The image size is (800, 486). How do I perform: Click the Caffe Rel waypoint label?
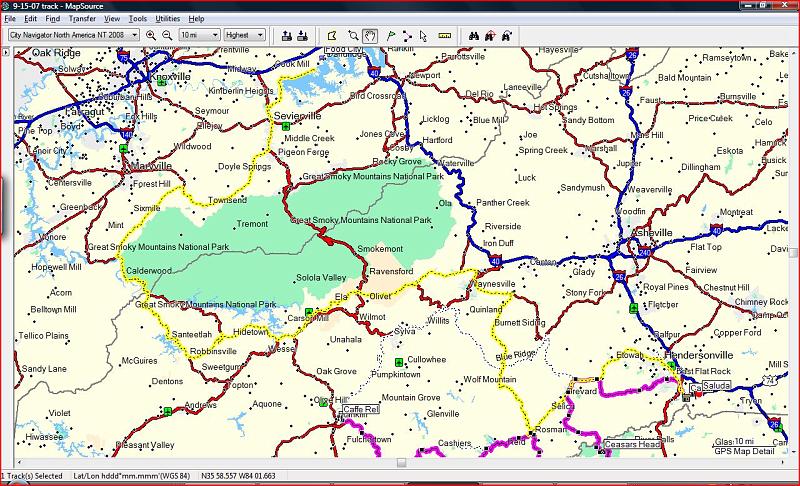(361, 409)
